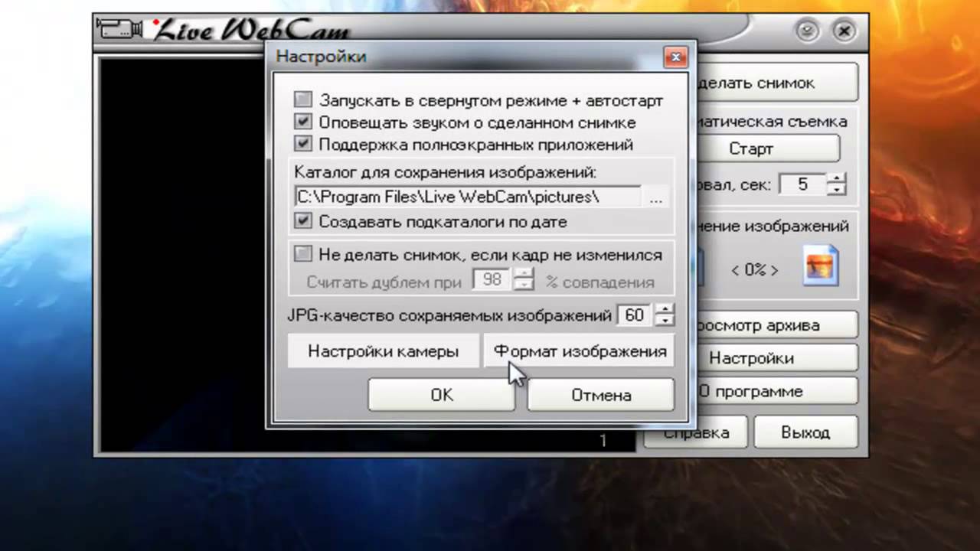
Task: Open 'Справка' help button
Action: (695, 432)
